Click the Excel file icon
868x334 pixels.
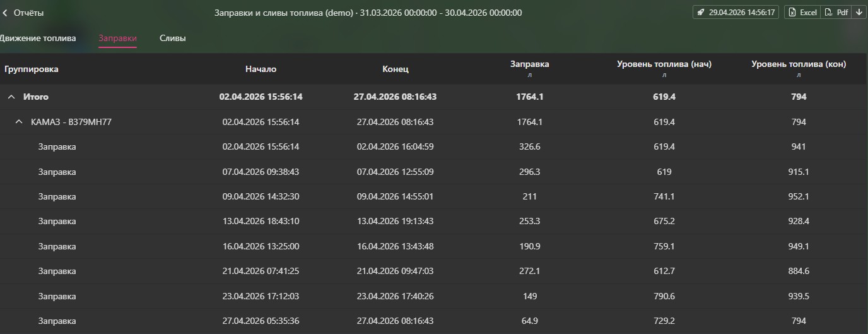point(792,13)
